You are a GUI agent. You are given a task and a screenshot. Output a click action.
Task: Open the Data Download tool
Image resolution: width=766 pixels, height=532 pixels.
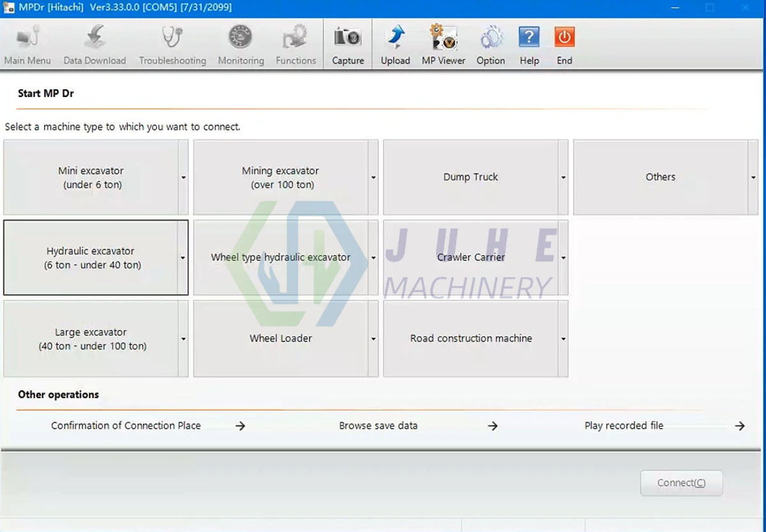click(x=94, y=41)
